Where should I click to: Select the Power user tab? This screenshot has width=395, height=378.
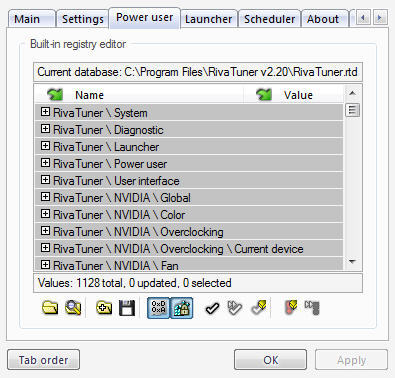coord(144,17)
